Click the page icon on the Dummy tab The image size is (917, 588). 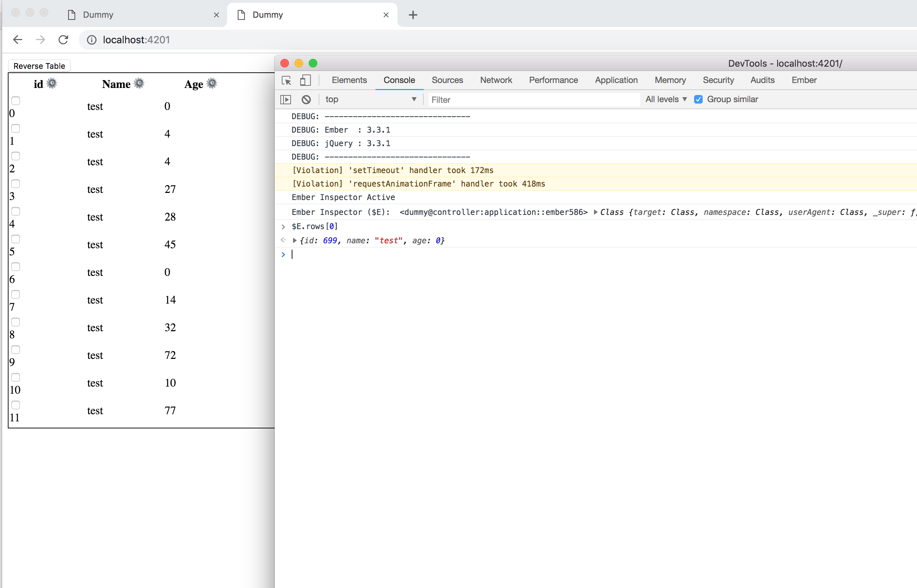pos(241,15)
